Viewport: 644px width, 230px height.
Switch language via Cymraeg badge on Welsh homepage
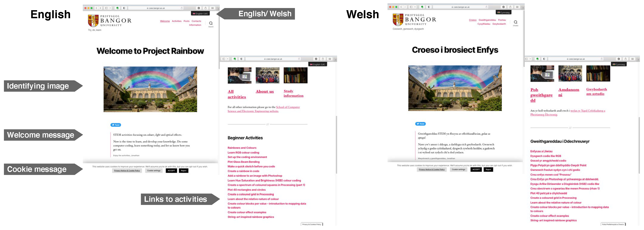click(x=504, y=13)
